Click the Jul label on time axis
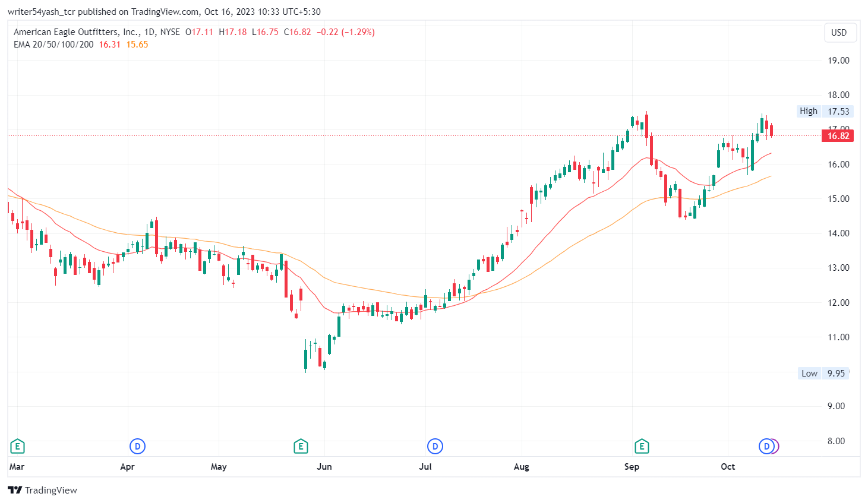The width and height of the screenshot is (868, 503). (425, 467)
